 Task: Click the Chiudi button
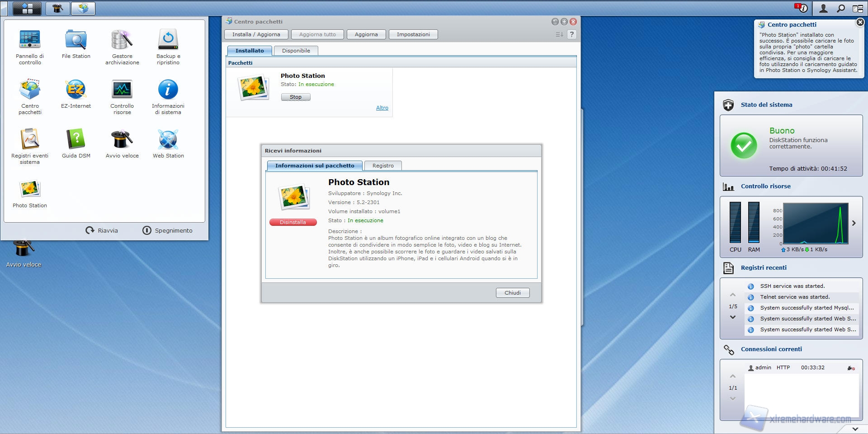[x=512, y=293]
